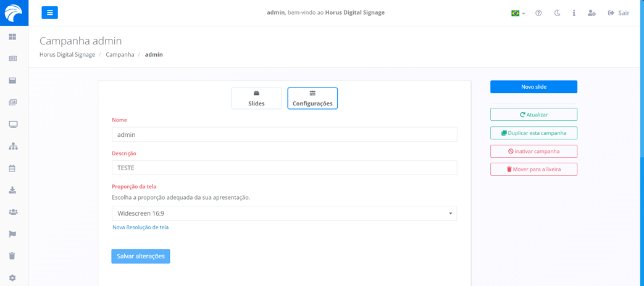Click the Duplicar esta campanha button
The width and height of the screenshot is (644, 286).
(533, 133)
